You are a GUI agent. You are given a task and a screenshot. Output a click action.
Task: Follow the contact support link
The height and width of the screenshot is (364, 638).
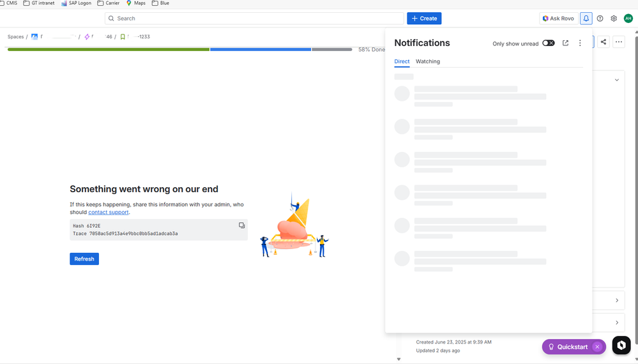pos(108,212)
